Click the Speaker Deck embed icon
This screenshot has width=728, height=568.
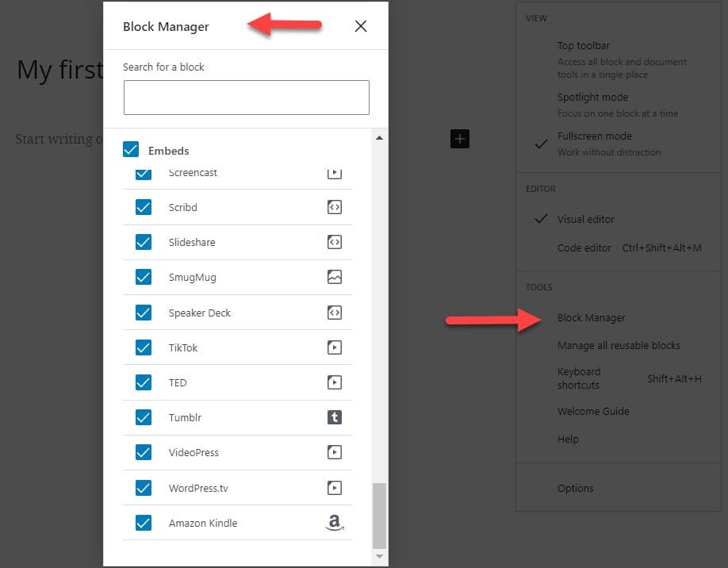click(334, 312)
